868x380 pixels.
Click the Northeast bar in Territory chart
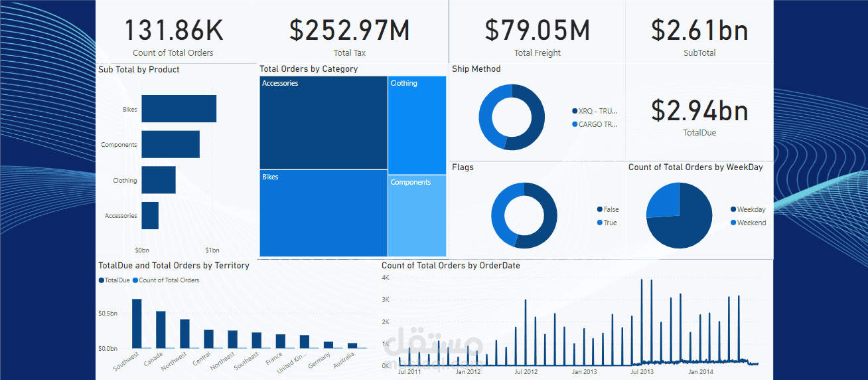tap(232, 339)
